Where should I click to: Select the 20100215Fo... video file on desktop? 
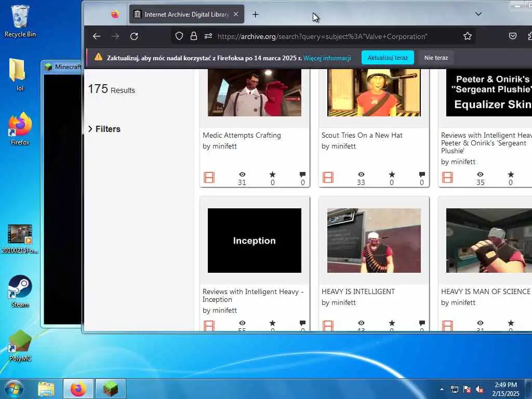pos(20,238)
